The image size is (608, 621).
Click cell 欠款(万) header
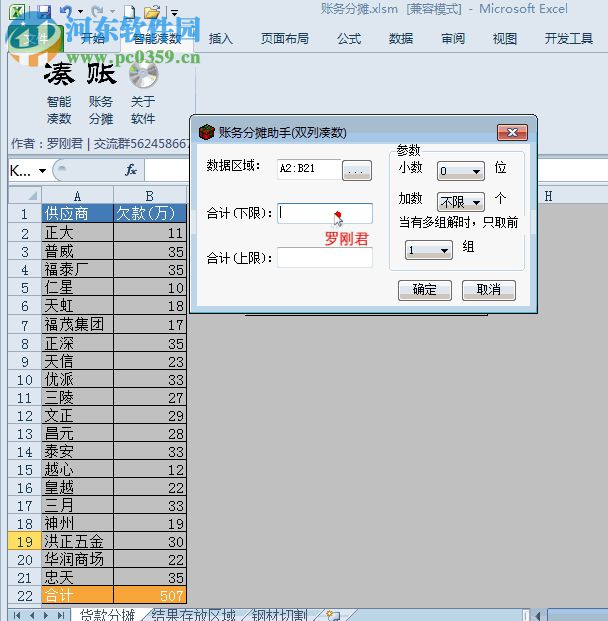[x=150, y=213]
